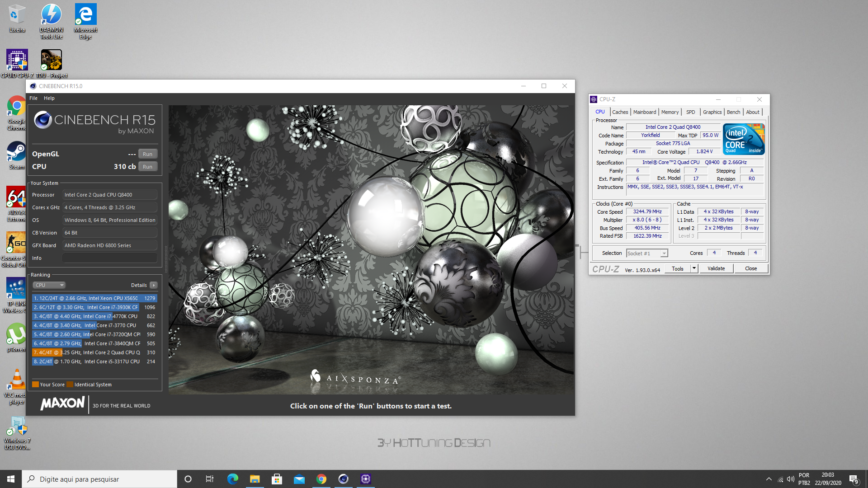The height and width of the screenshot is (488, 868).
Task: Open Edge from the taskbar
Action: (233, 479)
